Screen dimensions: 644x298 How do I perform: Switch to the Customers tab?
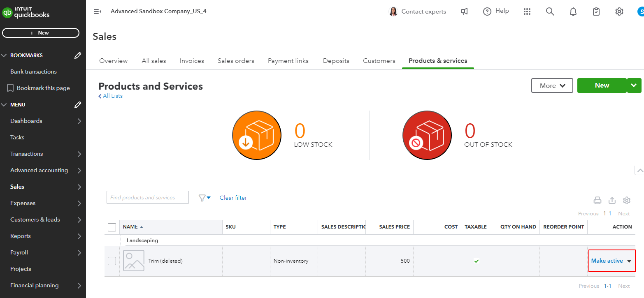coord(379,61)
